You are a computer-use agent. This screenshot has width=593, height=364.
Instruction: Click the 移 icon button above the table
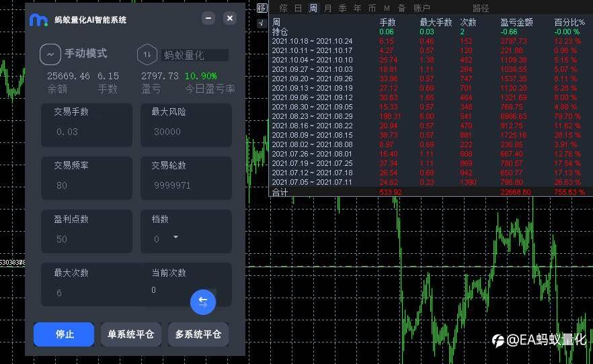pos(262,8)
